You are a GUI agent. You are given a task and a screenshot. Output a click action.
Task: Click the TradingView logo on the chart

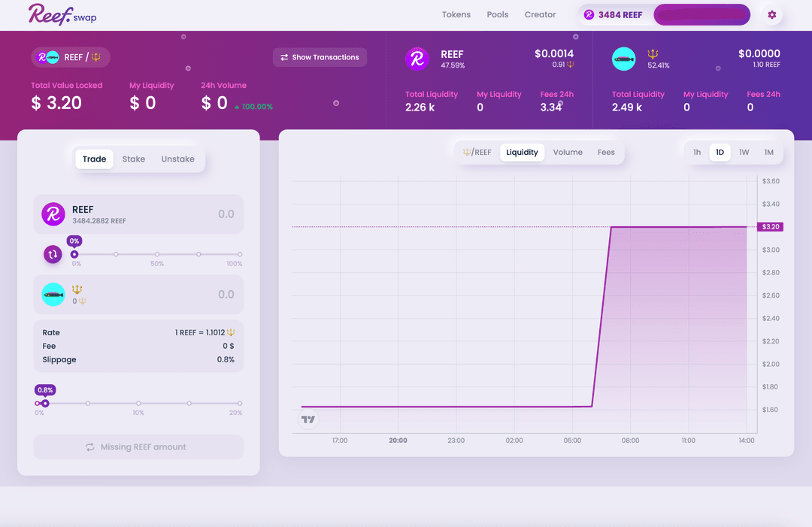coord(308,419)
